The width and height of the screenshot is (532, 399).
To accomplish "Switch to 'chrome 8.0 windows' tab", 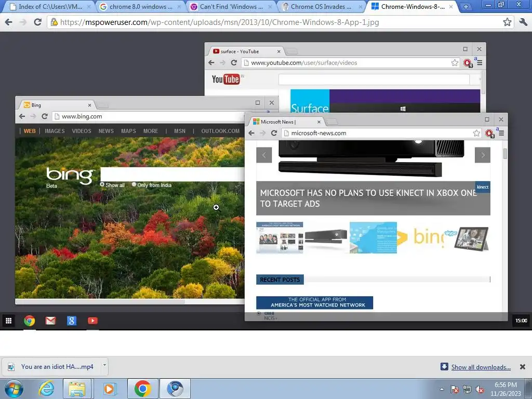I will [141, 6].
